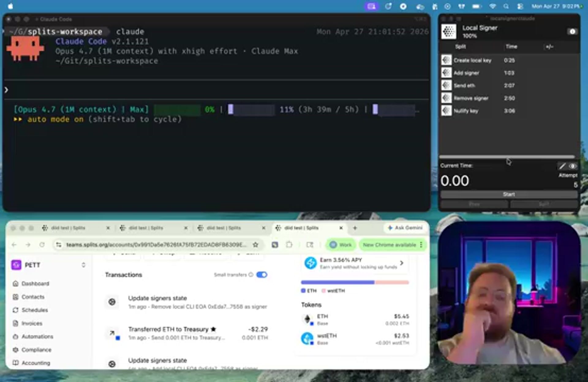Screen dimensions: 588x382
Task: Click the battery icon in the menu bar
Action: point(477,6)
